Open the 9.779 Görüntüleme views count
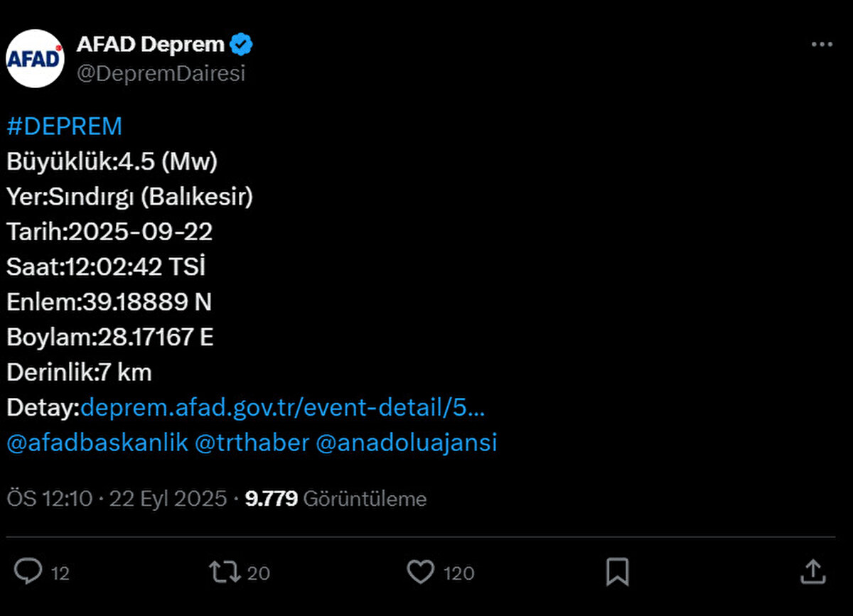Screen dimensions: 853x616 pos(334,498)
